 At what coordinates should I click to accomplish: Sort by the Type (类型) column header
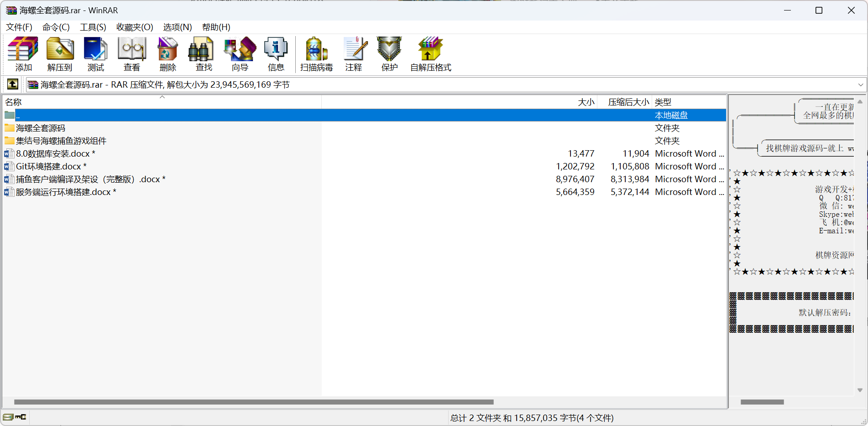[689, 102]
